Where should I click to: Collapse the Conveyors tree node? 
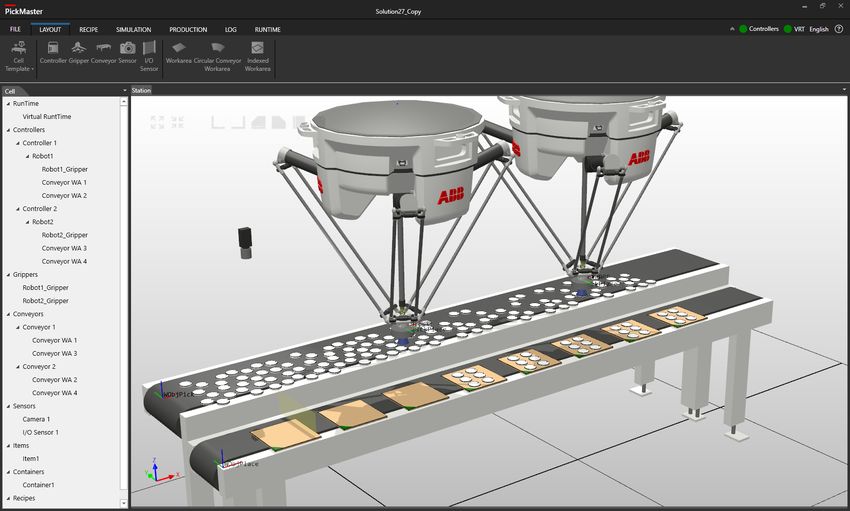8,314
